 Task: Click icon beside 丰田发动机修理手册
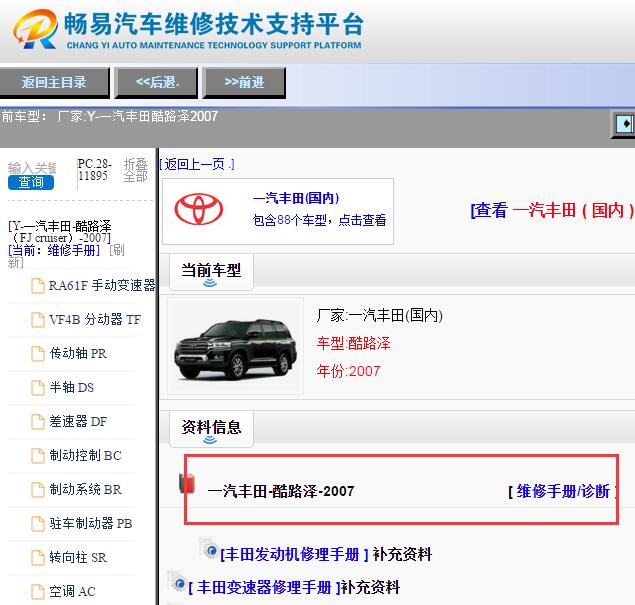pos(210,549)
